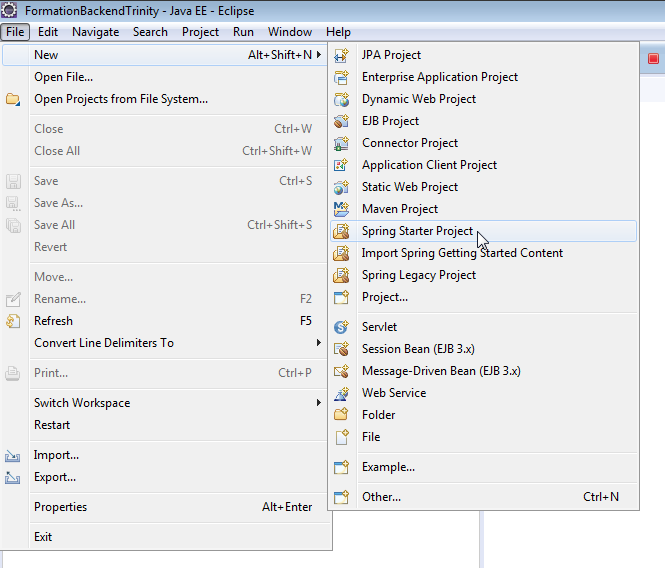Choose Message-Driven Bean (EJB 3.x) entry
Screen dimensions: 665x568
tap(483, 371)
